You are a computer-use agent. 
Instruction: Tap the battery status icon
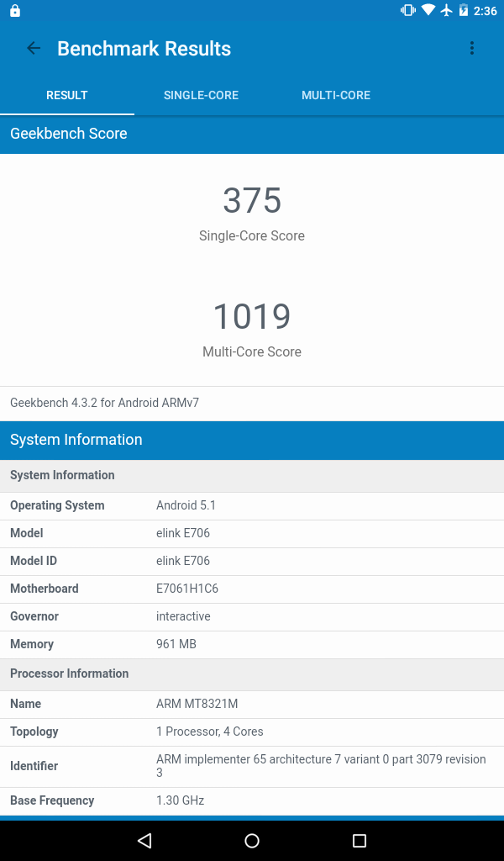tap(464, 10)
